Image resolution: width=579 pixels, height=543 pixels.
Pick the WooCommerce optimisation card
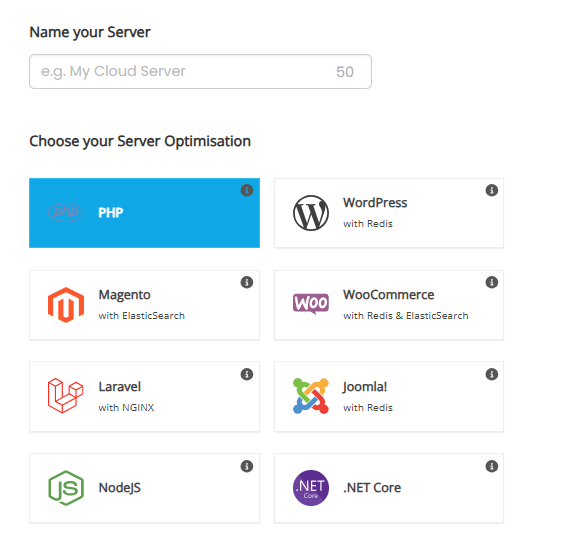(389, 305)
